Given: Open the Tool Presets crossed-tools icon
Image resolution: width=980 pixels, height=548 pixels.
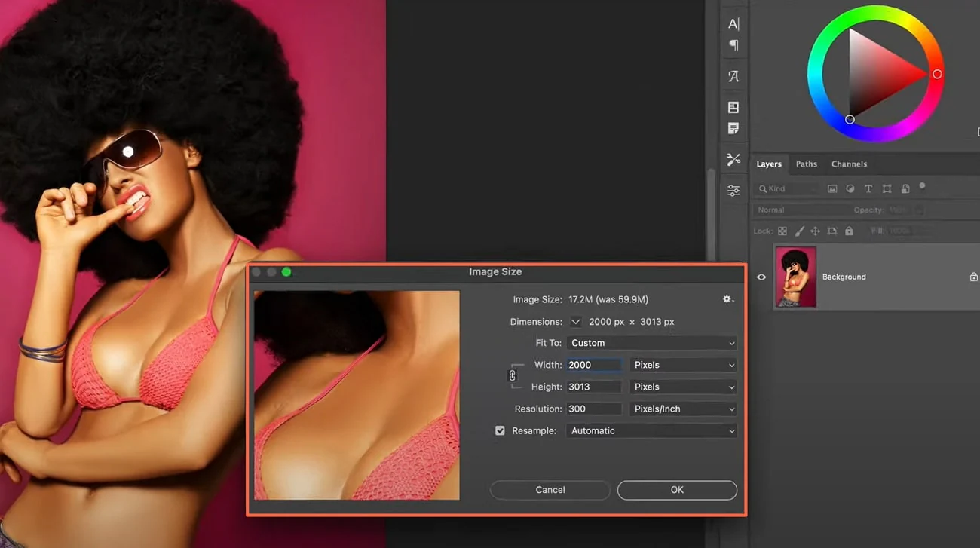Looking at the screenshot, I should 733,159.
